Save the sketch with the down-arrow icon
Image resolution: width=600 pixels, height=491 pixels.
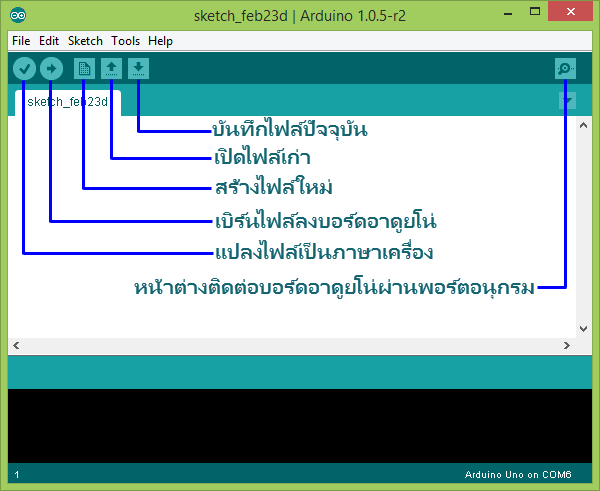pos(139,69)
